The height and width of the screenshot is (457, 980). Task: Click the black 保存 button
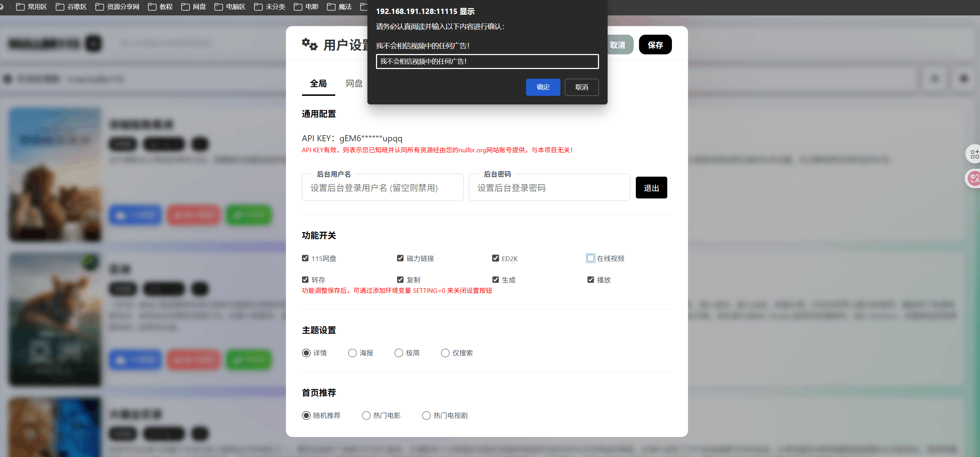tap(655, 45)
